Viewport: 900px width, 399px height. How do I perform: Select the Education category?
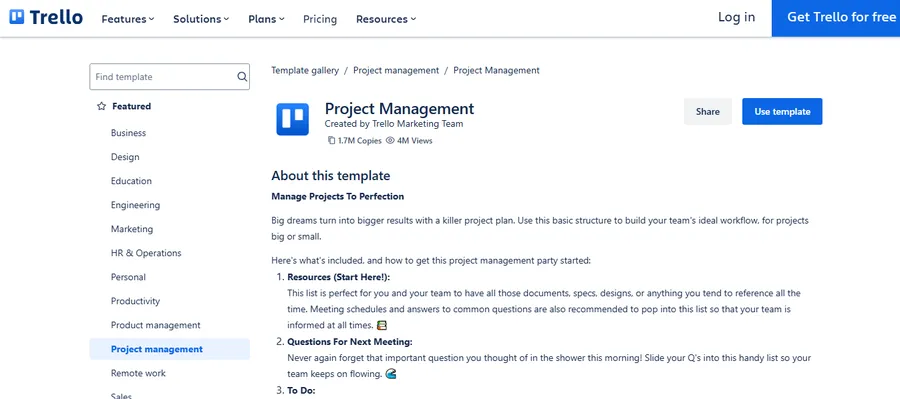tap(131, 181)
